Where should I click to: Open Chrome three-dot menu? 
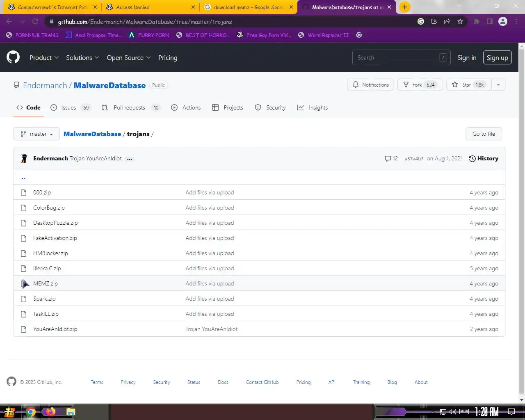click(x=516, y=21)
